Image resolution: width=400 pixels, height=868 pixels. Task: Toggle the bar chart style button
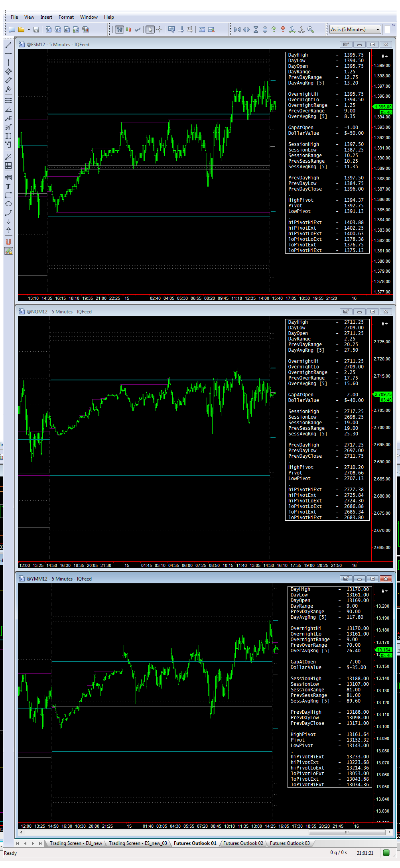pyautogui.click(x=119, y=30)
